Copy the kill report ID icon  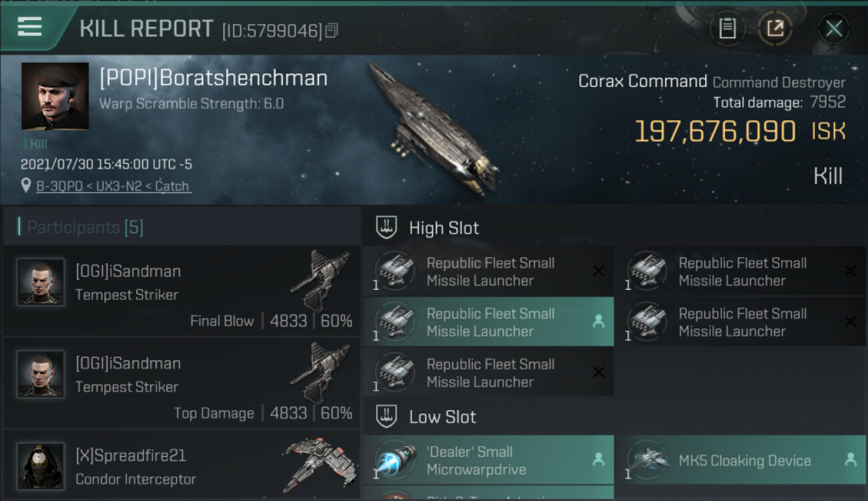333,31
